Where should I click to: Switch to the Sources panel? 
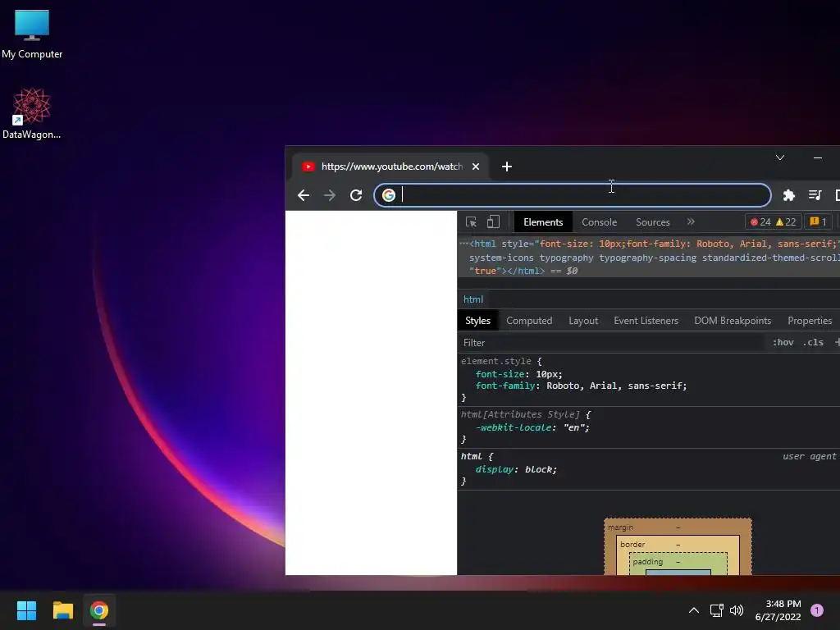(x=652, y=221)
